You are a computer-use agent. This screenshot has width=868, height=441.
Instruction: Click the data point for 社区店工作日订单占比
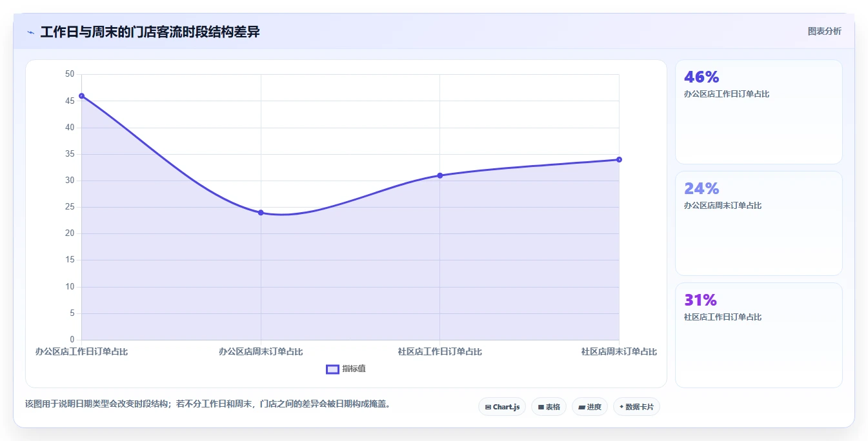[x=439, y=175]
